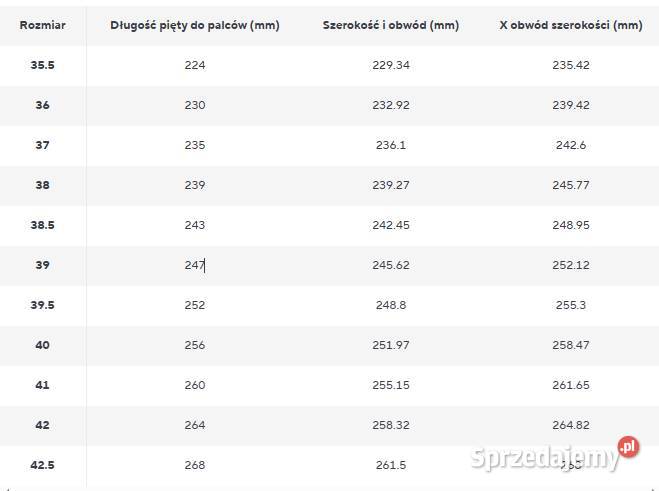
Task: Click size 35.5 row label
Action: [x=42, y=65]
